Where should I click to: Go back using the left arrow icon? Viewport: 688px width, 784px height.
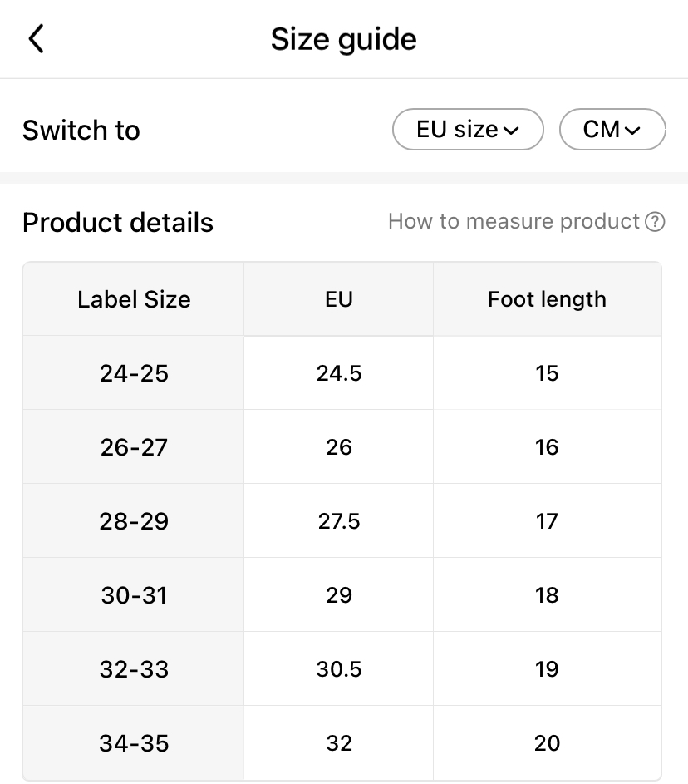tap(36, 39)
